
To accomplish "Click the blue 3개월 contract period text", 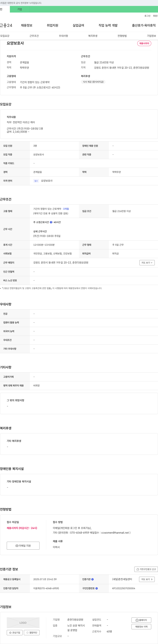I will coord(66,209).
